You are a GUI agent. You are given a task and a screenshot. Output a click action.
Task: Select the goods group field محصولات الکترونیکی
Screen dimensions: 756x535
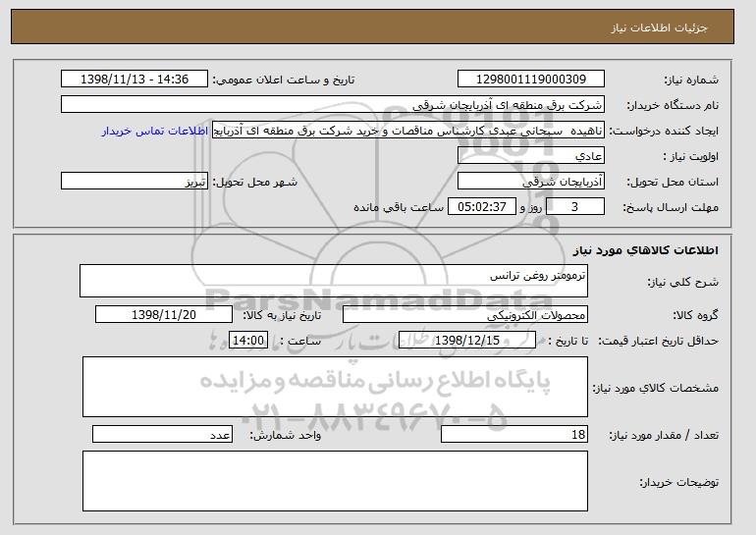[465, 315]
